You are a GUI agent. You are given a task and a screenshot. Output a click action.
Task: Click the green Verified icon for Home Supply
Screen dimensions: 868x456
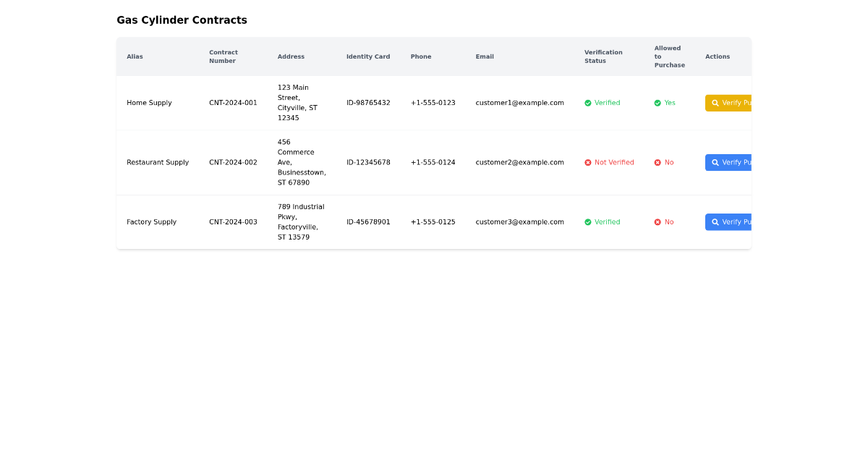588,103
